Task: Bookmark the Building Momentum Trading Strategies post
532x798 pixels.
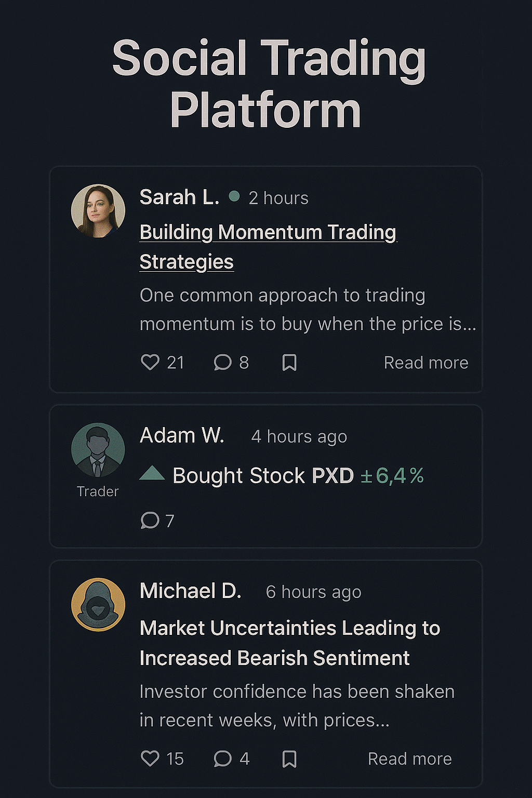Action: (x=289, y=362)
